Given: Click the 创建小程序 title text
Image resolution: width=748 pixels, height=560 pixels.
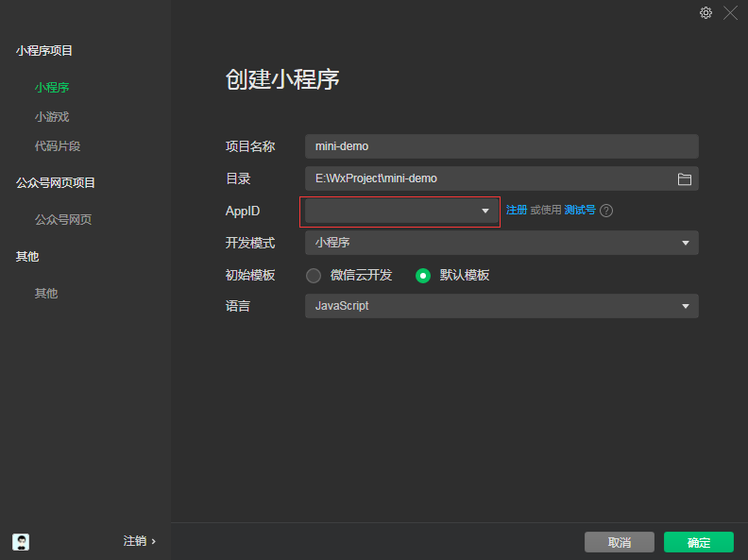Looking at the screenshot, I should 282,79.
